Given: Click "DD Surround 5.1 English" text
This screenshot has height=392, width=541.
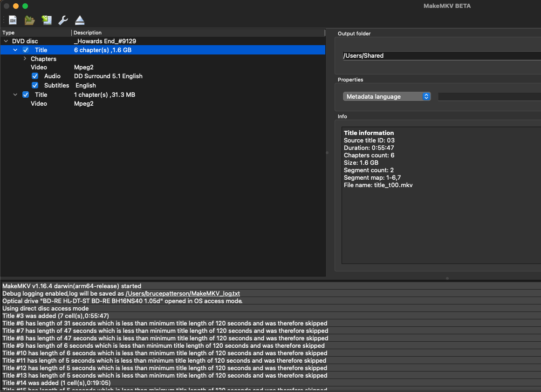Looking at the screenshot, I should click(x=108, y=76).
